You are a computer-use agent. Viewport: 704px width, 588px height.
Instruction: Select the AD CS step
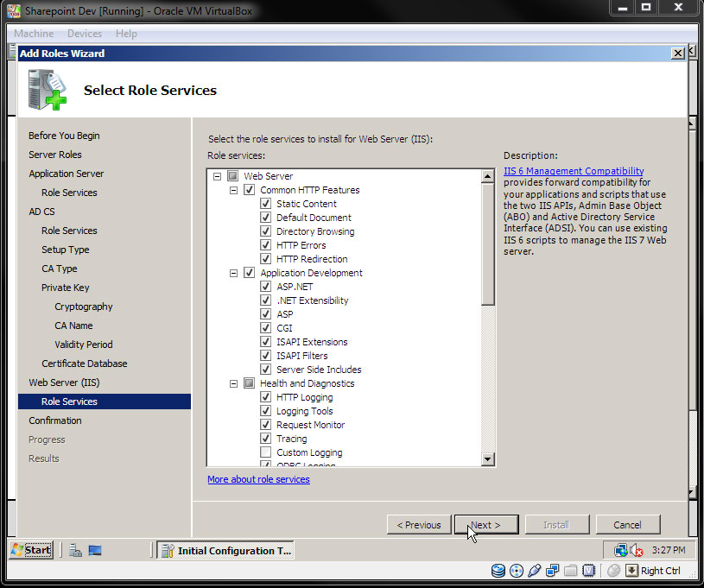tap(41, 212)
